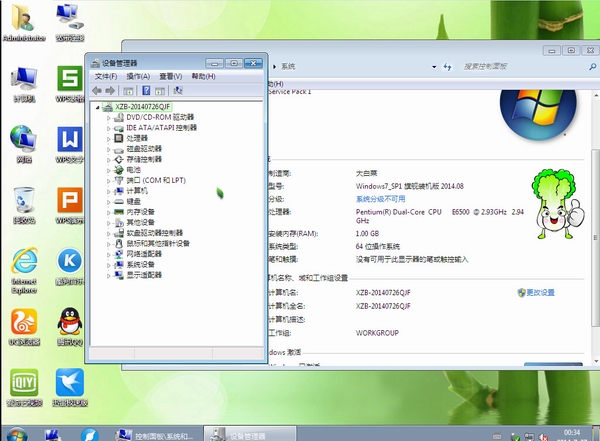Viewport: 600px width, 441px height.
Task: Click the 系统 breadcrumb in address bar
Action: 288,67
